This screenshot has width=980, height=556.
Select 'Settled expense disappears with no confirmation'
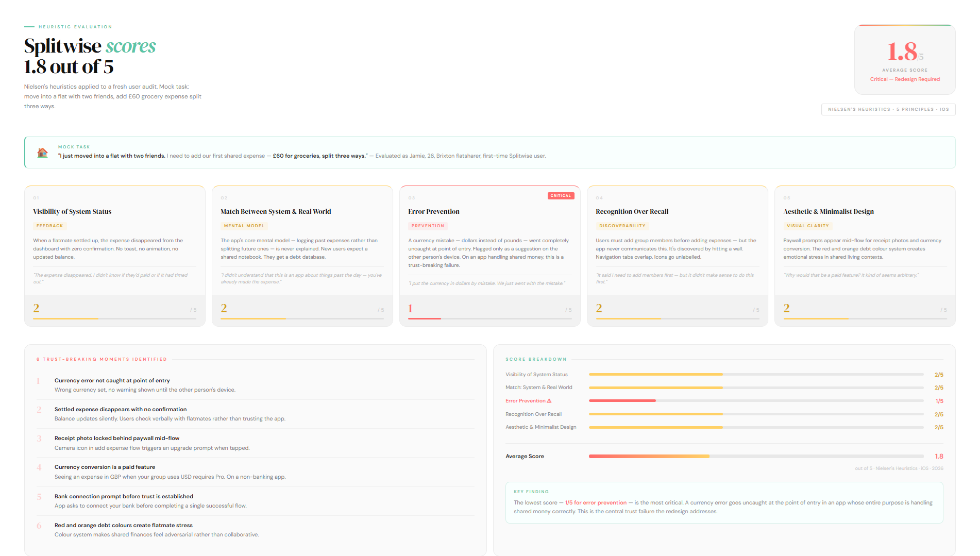point(121,410)
